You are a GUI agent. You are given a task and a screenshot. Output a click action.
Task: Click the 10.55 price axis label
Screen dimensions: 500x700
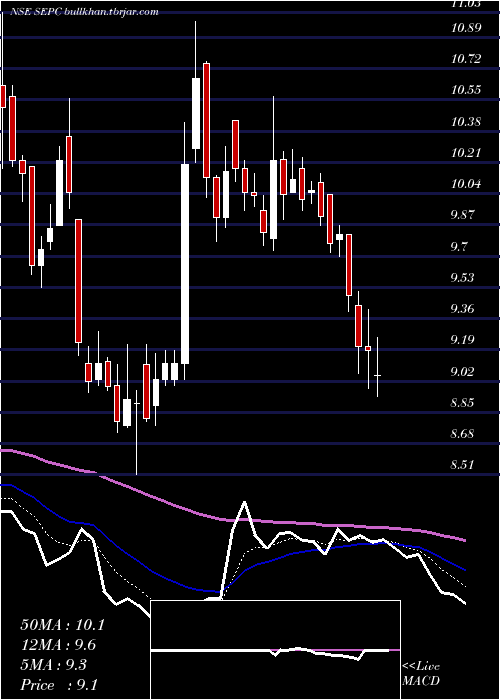[466, 90]
